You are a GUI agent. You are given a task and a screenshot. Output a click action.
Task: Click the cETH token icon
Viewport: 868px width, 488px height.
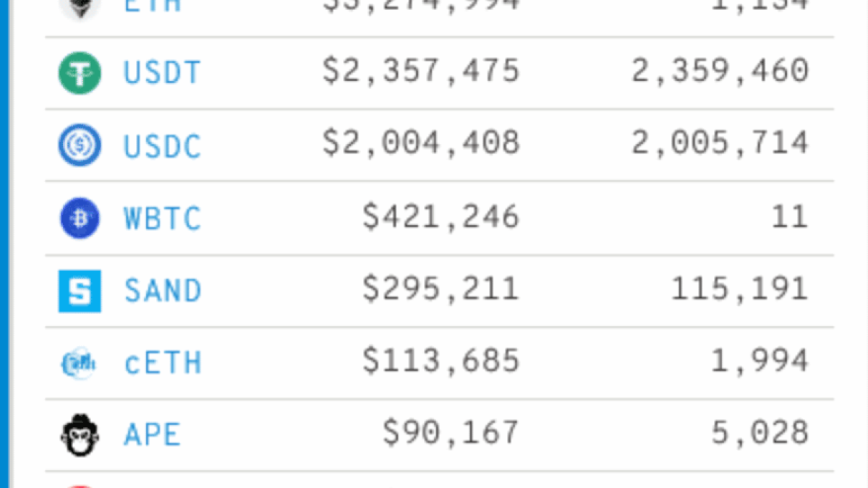(x=78, y=363)
